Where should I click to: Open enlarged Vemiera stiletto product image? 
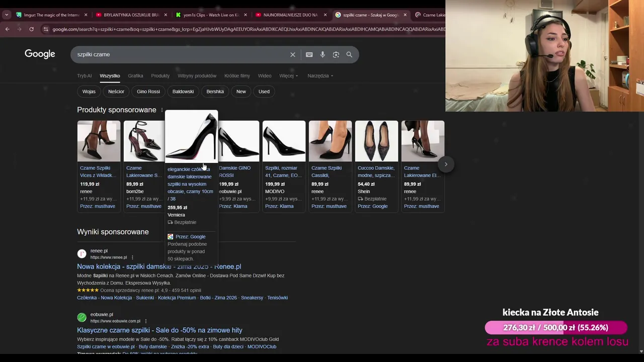click(x=191, y=136)
